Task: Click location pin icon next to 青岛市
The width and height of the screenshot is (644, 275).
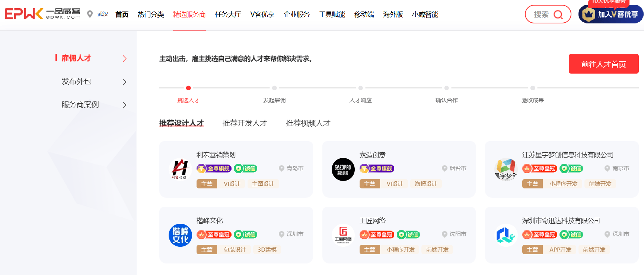Action: tap(282, 168)
